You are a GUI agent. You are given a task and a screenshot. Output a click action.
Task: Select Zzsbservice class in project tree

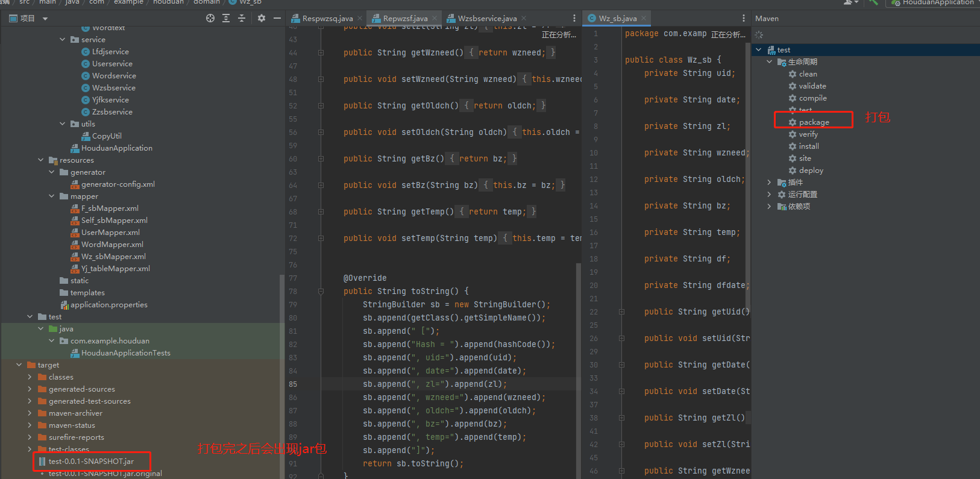(107, 112)
